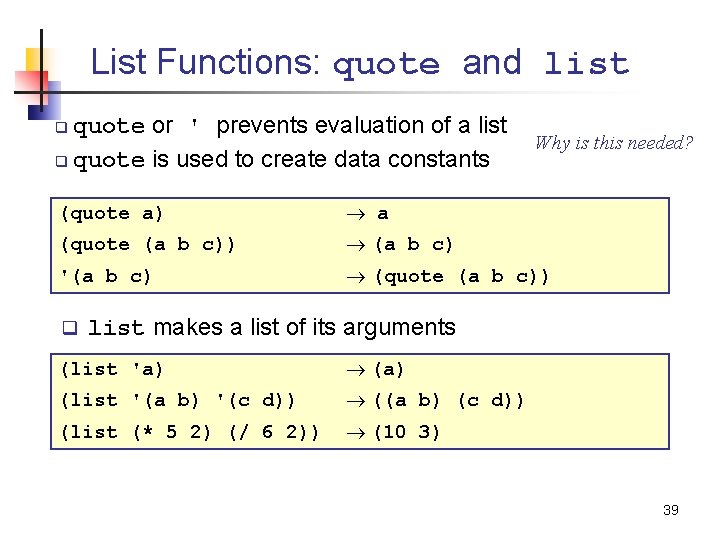The width and height of the screenshot is (720, 540).
Task: Click slide number 39
Action: coord(670,510)
